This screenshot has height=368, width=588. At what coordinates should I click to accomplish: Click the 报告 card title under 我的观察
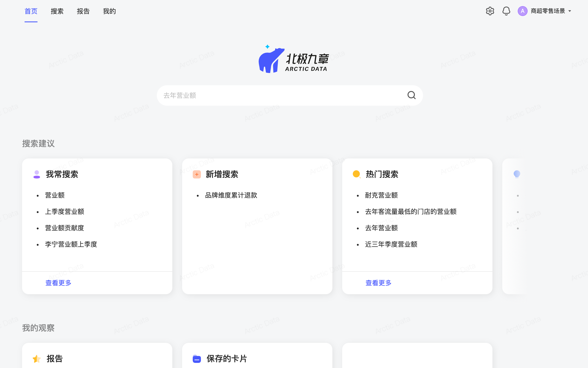pos(55,359)
